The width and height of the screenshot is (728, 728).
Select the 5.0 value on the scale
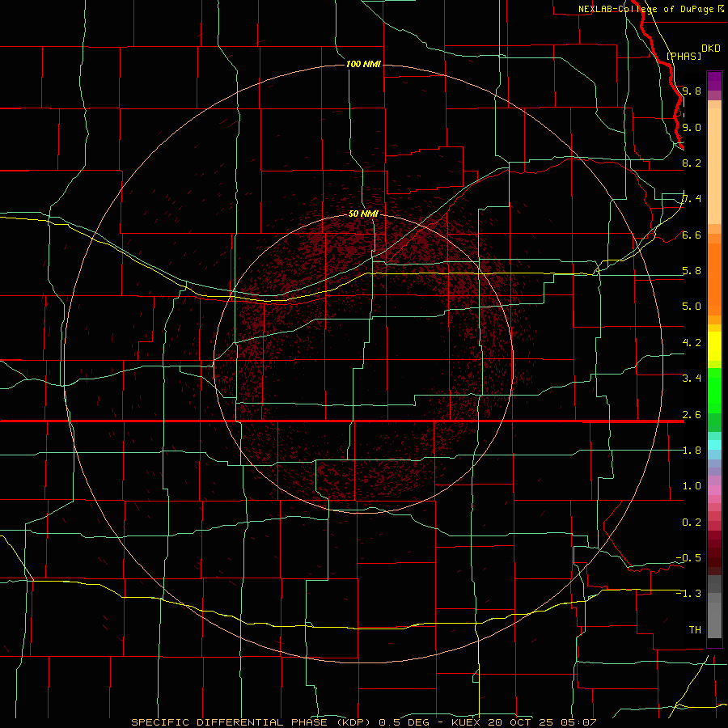(692, 307)
